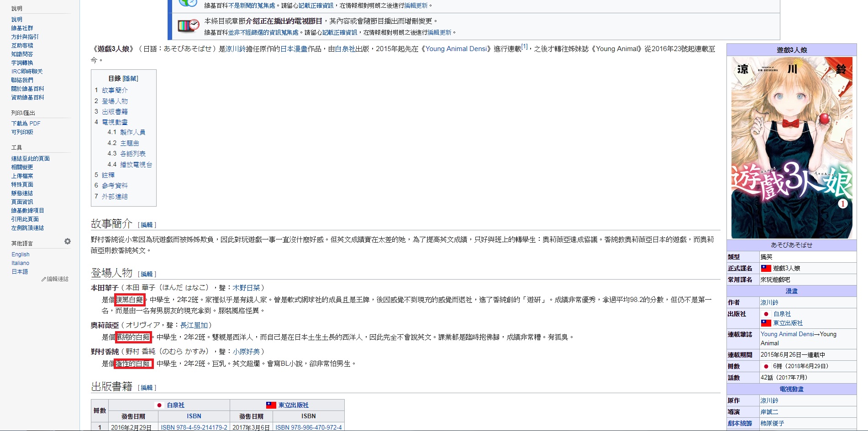Open 連結至此的頁面 in tools sidebar
Viewport: 868px width, 431px height.
31,159
